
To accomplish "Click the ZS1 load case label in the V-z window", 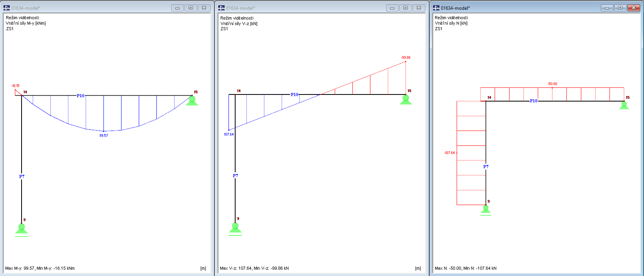I will point(224,29).
